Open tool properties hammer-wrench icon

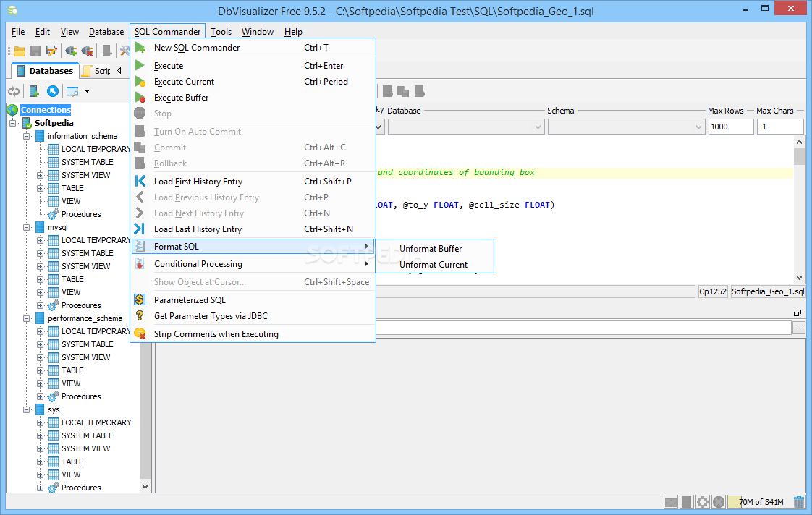(124, 51)
